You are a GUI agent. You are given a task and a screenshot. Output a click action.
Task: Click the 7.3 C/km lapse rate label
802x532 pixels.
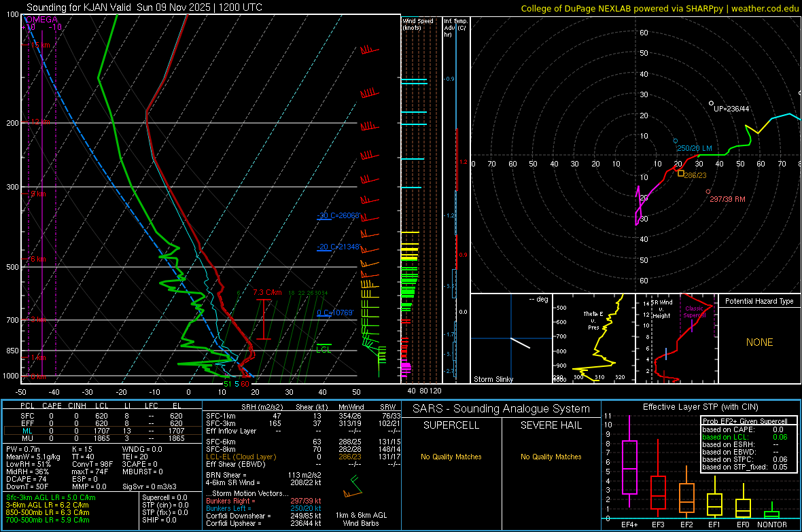(x=268, y=293)
